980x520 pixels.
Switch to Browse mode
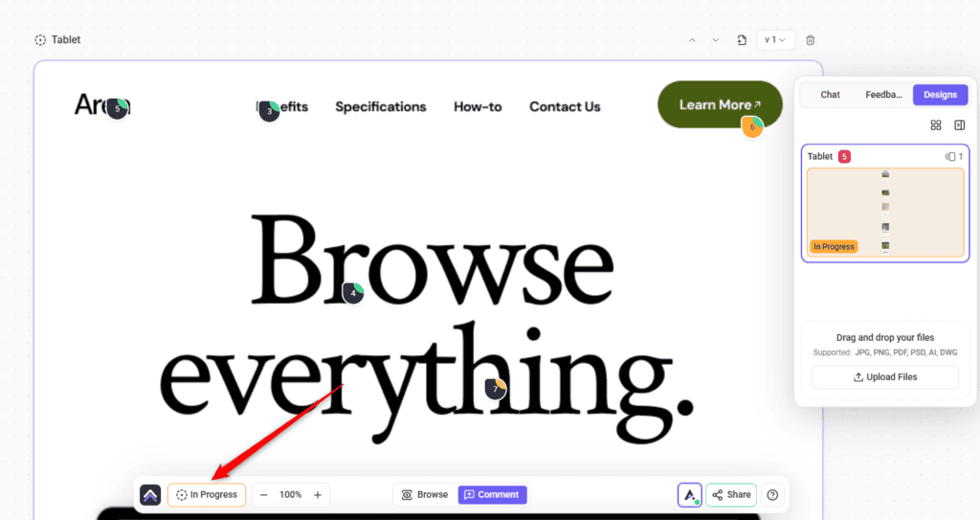click(x=425, y=495)
